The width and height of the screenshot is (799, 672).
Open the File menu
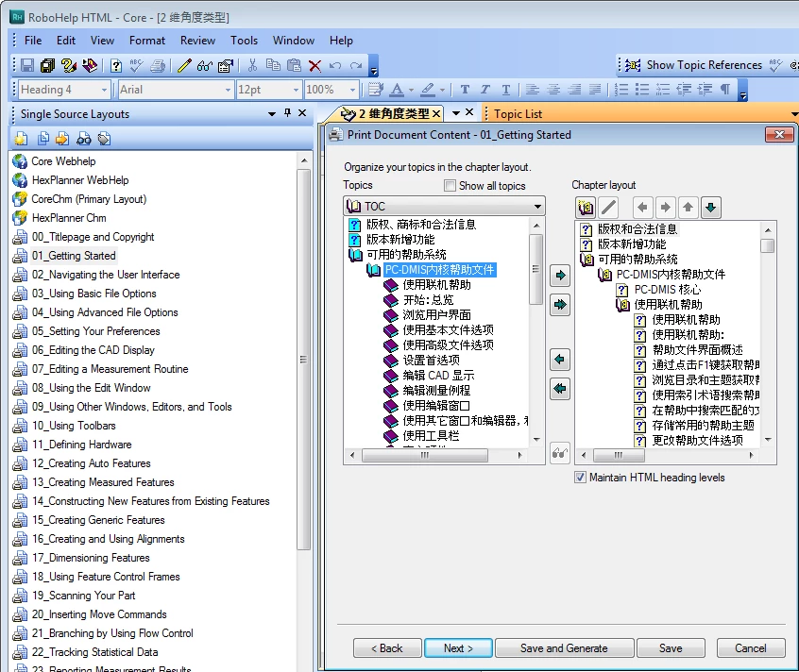pos(33,41)
